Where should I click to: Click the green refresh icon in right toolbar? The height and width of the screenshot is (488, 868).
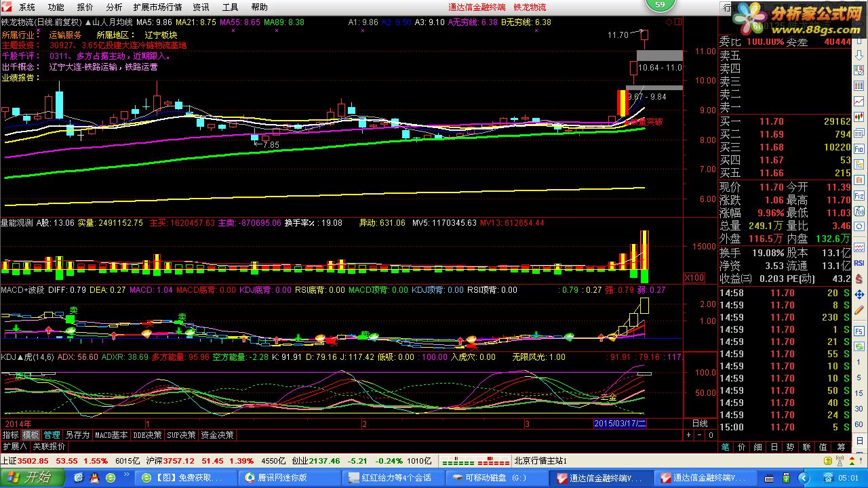point(859,346)
